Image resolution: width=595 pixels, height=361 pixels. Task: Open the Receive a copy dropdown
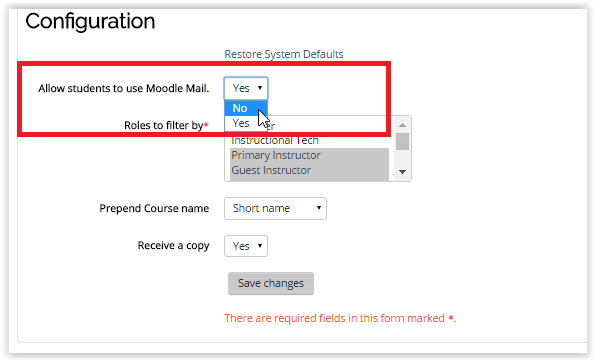coord(246,246)
